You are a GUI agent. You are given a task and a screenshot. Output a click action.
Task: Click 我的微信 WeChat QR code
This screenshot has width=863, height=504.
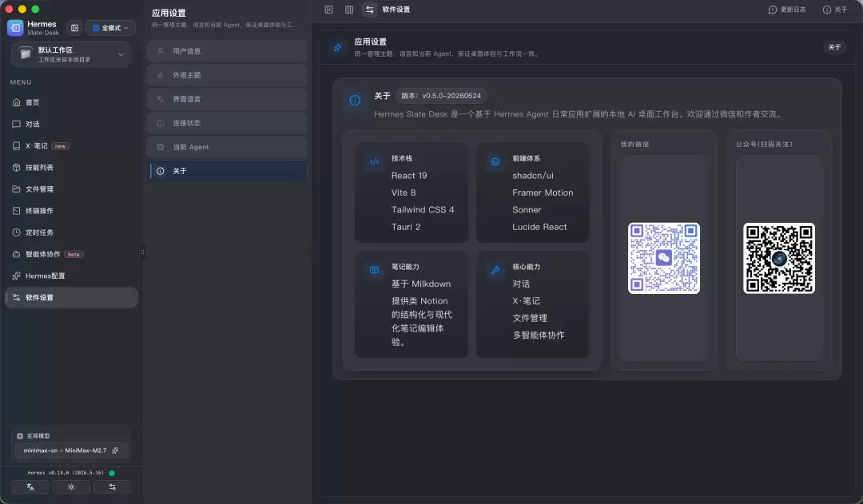[664, 258]
